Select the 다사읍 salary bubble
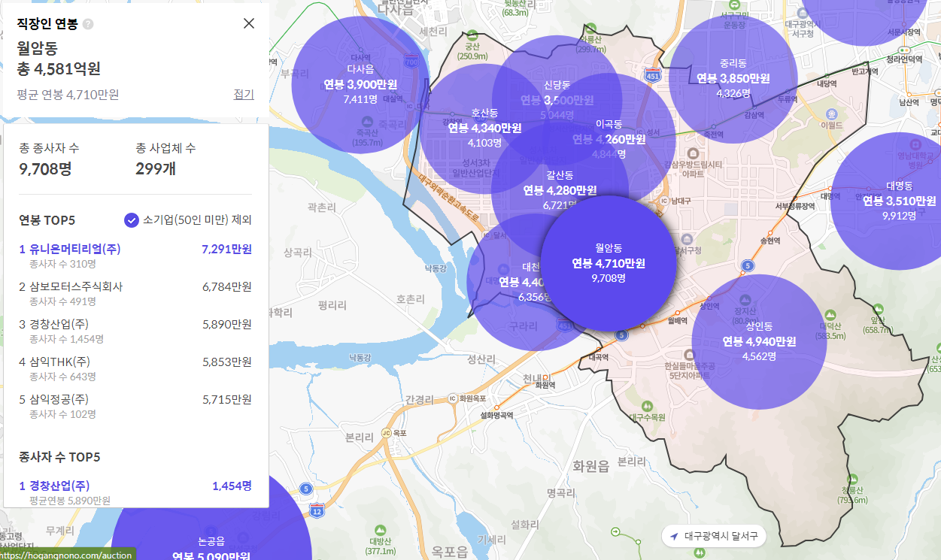The image size is (941, 560). 360,83
